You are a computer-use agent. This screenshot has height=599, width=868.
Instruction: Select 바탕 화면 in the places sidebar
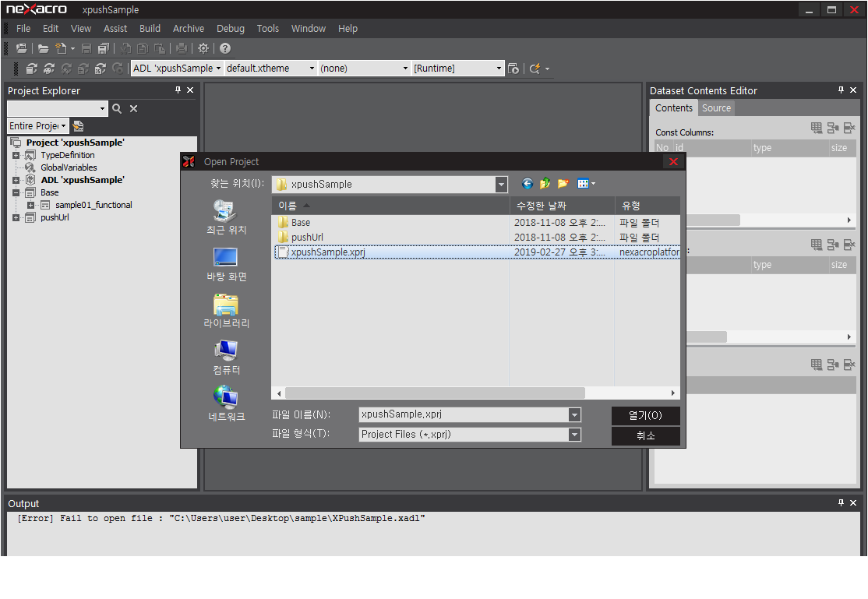(226, 265)
